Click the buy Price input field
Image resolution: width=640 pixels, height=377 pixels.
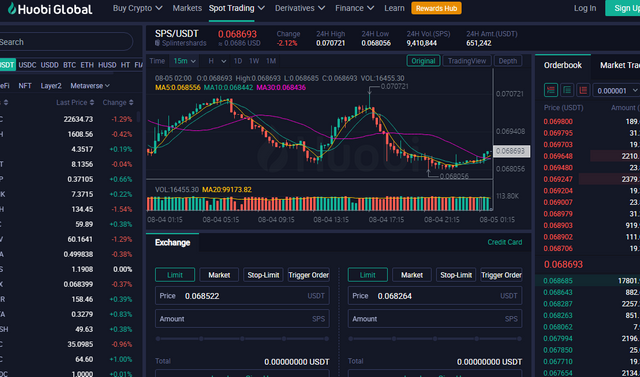pos(242,296)
